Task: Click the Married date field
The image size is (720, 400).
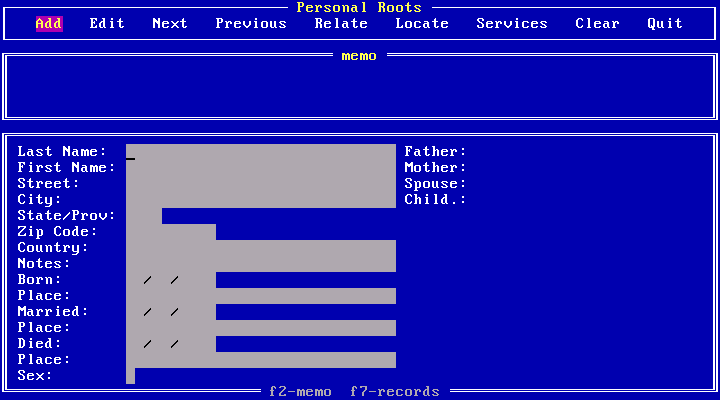Action: pos(171,312)
